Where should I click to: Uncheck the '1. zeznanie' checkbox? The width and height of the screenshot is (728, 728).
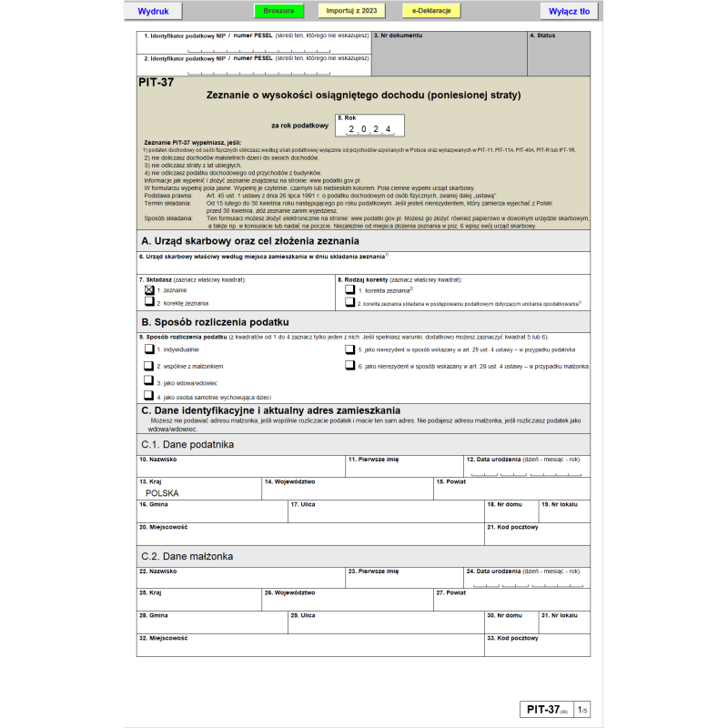point(149,289)
